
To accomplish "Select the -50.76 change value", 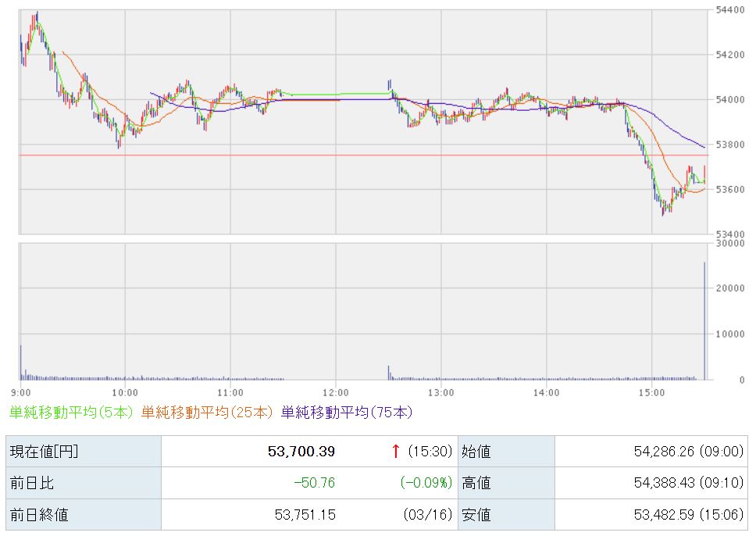I will 314,483.
